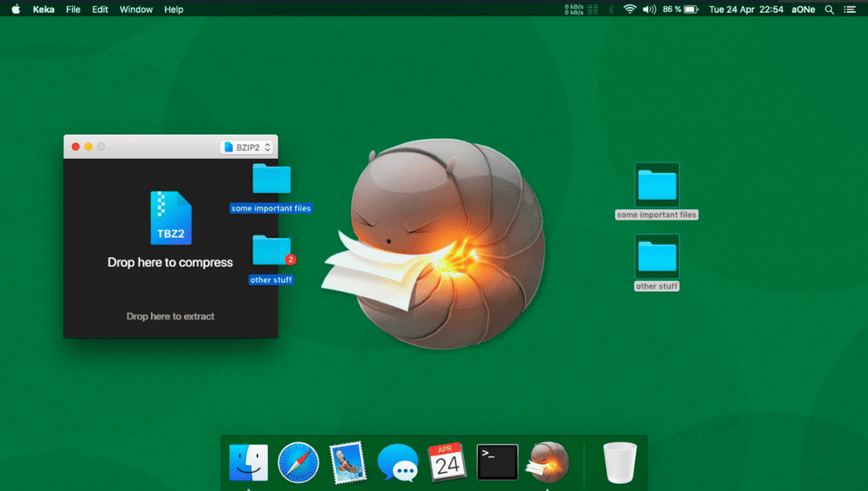
Task: Open the File menu
Action: [x=73, y=9]
